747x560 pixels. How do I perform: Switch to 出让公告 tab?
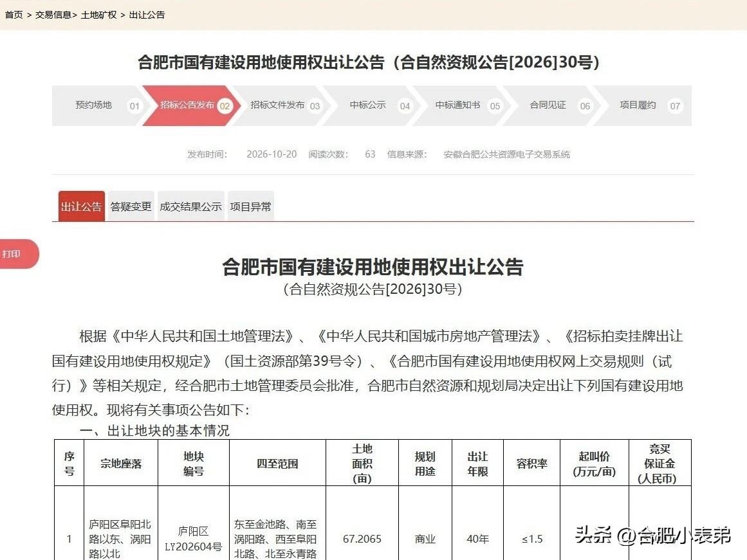tap(82, 206)
